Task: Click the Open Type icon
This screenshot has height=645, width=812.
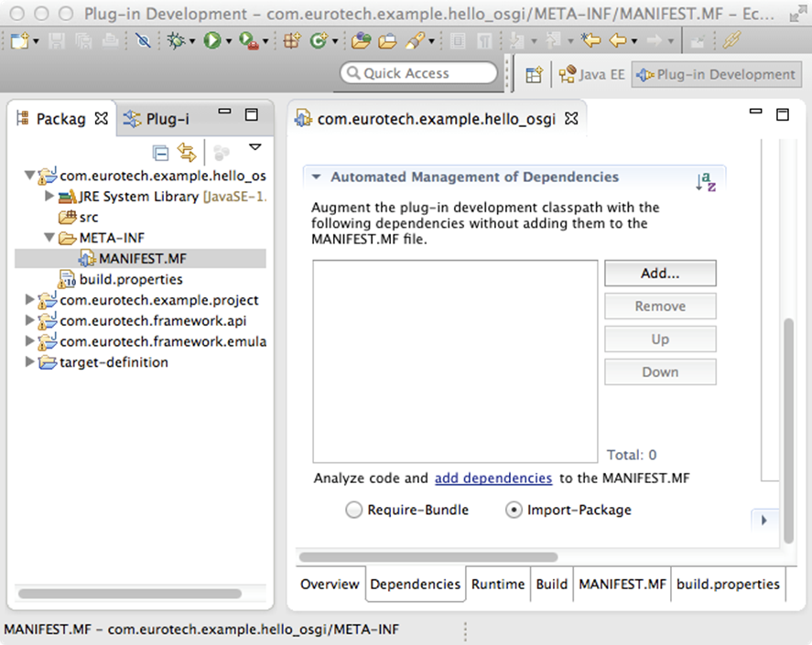Action: [361, 40]
